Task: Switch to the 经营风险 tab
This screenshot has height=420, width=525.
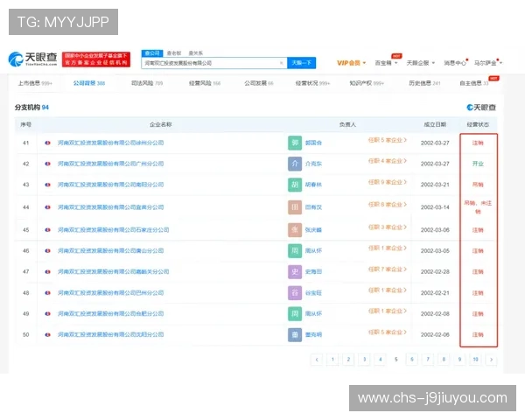Action: [x=204, y=83]
